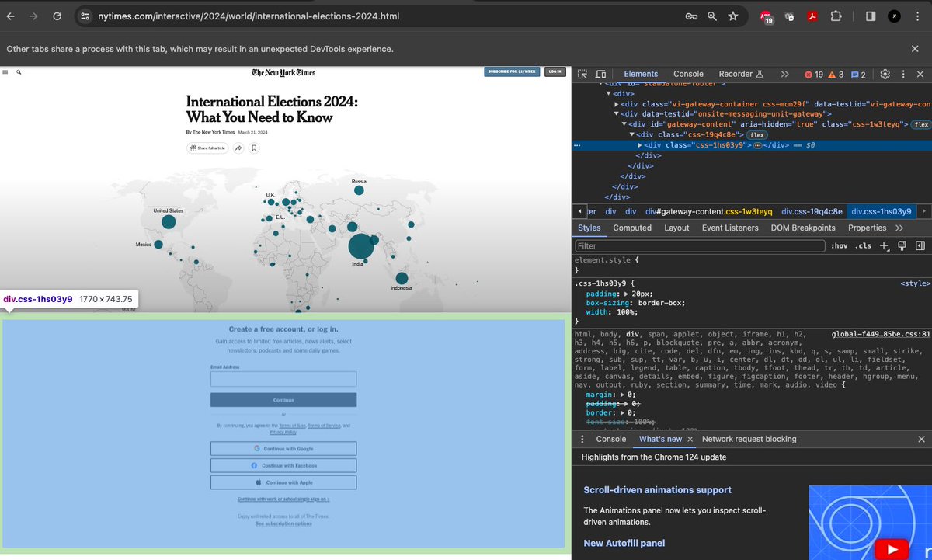Screen dimensions: 932x560
Task: Open the NYT hamburger sections menu
Action: [5, 72]
